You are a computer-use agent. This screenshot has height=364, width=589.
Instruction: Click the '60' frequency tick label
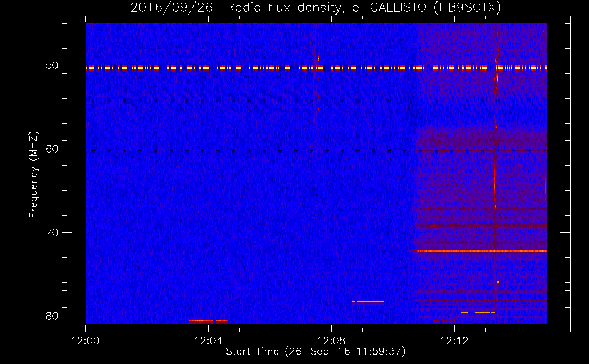click(52, 149)
